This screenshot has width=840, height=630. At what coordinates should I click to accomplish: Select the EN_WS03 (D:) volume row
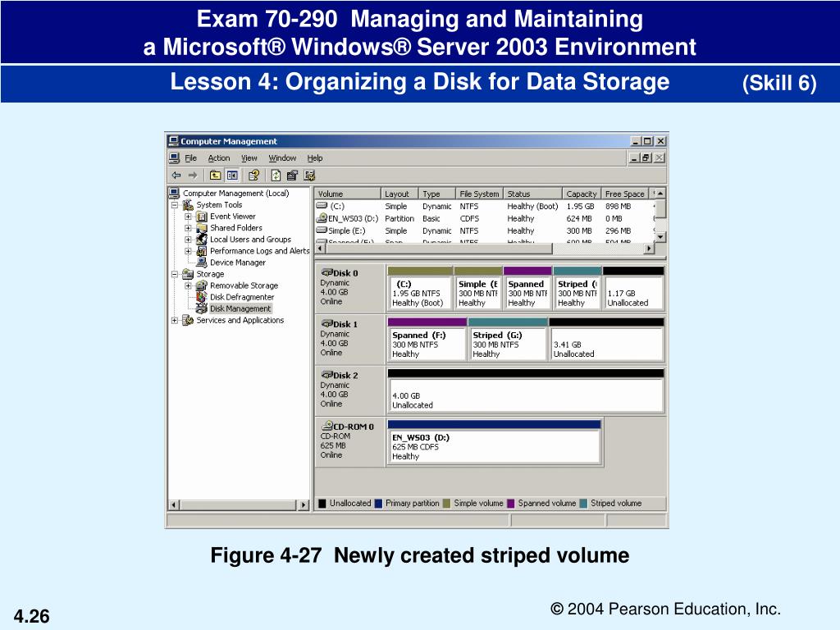pos(484,218)
